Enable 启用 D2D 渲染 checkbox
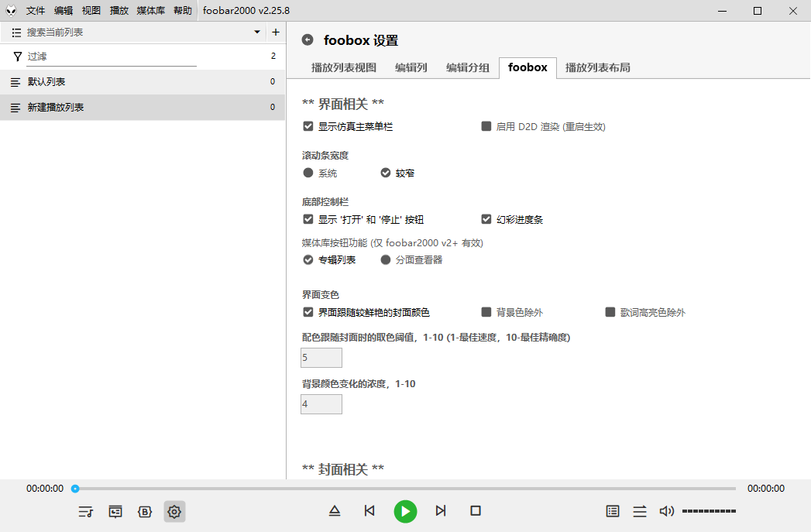The width and height of the screenshot is (811, 532). pyautogui.click(x=486, y=126)
